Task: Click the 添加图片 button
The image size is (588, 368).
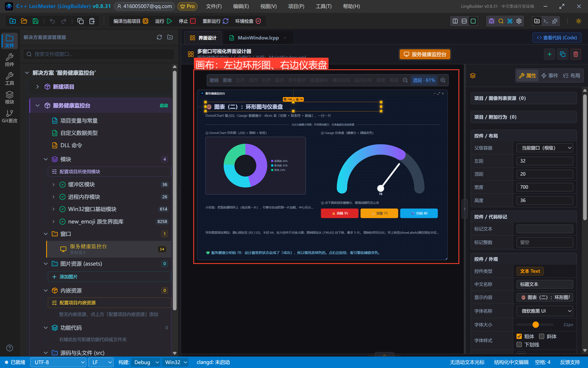Action: (x=110, y=277)
